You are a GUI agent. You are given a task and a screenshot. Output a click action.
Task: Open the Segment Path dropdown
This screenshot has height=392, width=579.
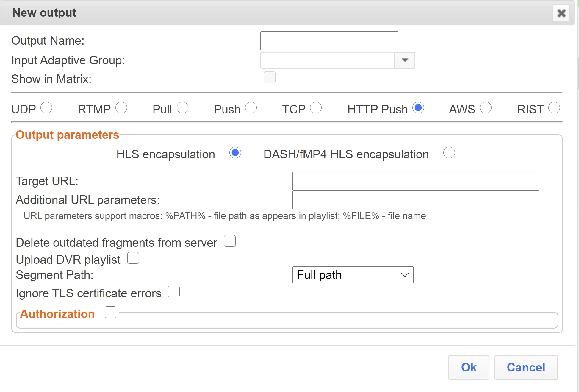coord(353,275)
